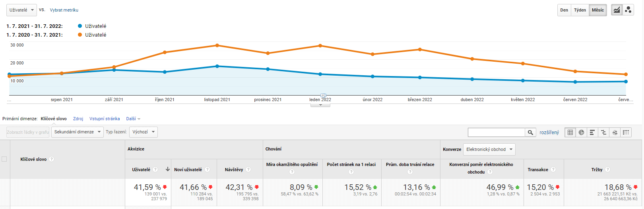The width and height of the screenshot is (644, 209).
Task: Click the 13,16 % session duration value
Action: [x=417, y=187]
